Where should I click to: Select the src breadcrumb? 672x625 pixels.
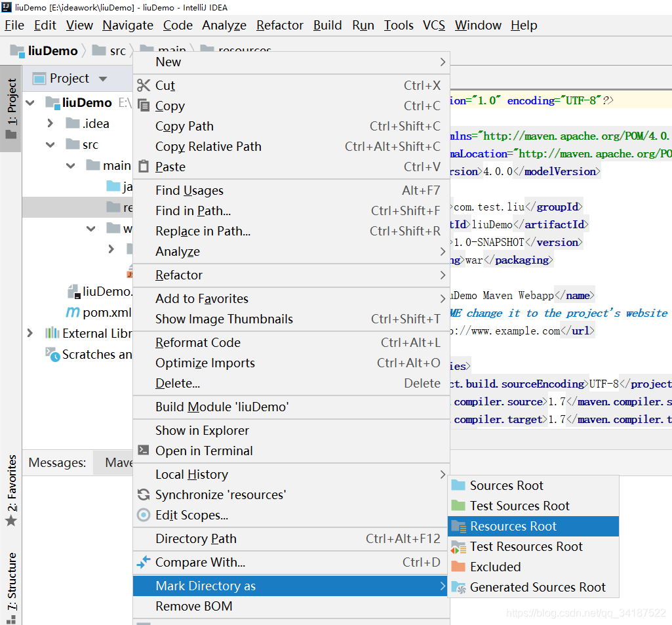point(118,51)
